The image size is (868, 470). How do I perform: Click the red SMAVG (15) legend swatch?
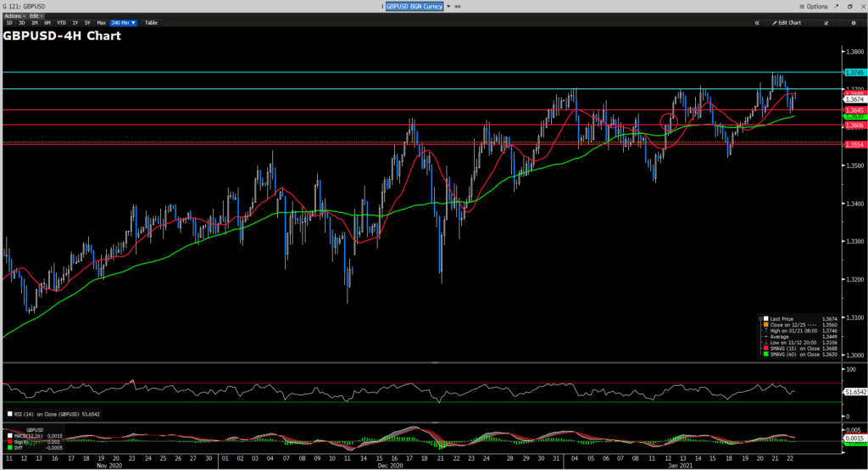tap(766, 348)
